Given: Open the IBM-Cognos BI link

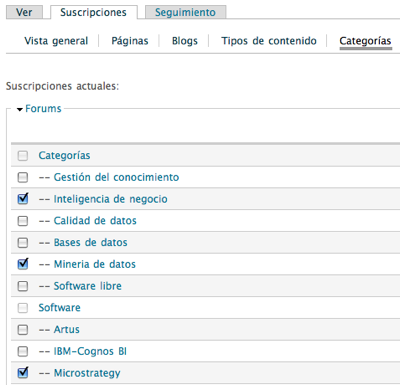Looking at the screenshot, I should pos(90,351).
